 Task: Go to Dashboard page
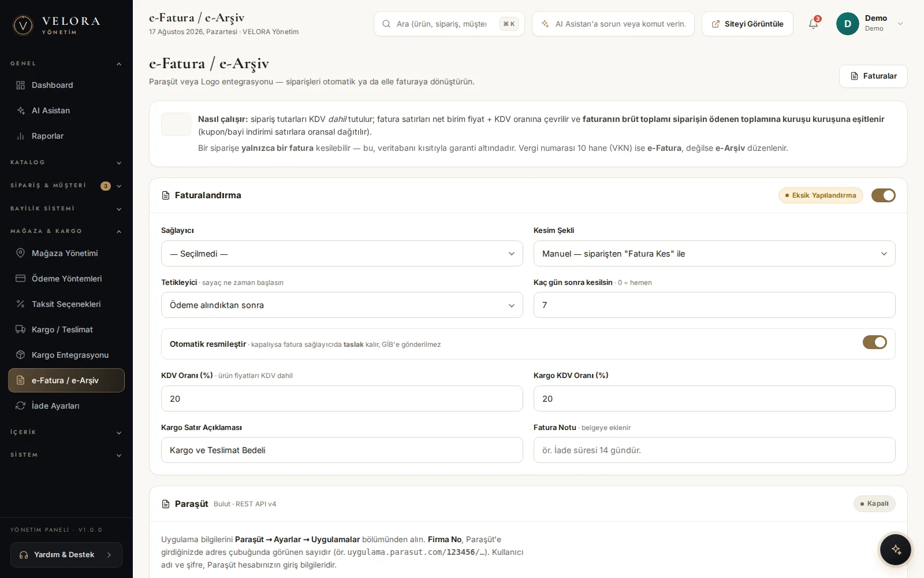pyautogui.click(x=66, y=86)
